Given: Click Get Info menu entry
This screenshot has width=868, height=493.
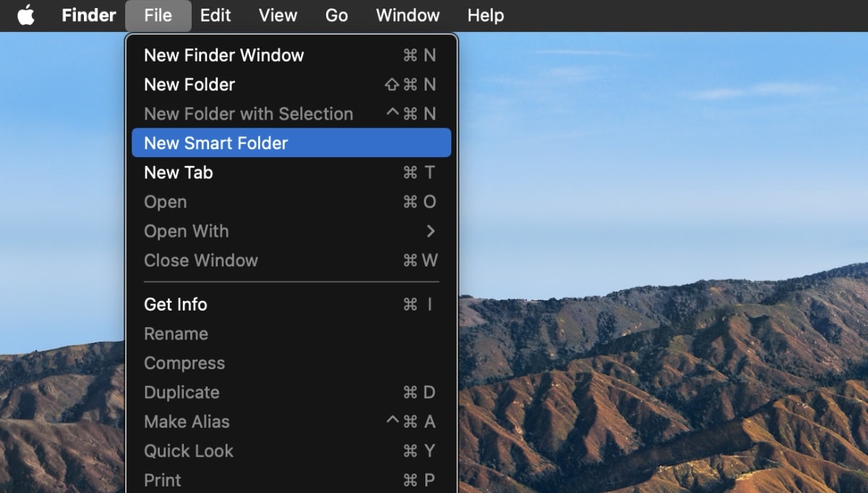Looking at the screenshot, I should pos(176,305).
